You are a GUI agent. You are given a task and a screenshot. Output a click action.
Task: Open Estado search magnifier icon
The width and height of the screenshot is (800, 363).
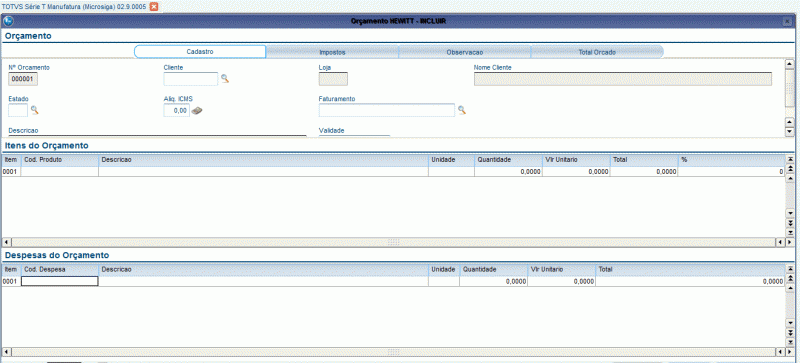(x=35, y=110)
